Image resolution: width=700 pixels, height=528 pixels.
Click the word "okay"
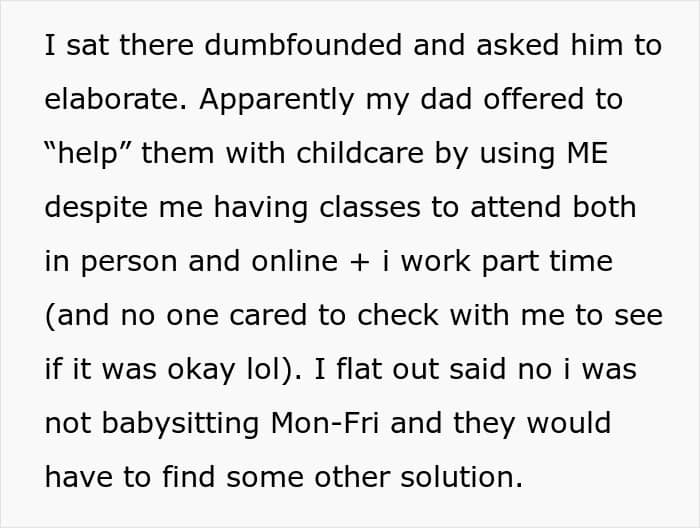click(x=201, y=371)
